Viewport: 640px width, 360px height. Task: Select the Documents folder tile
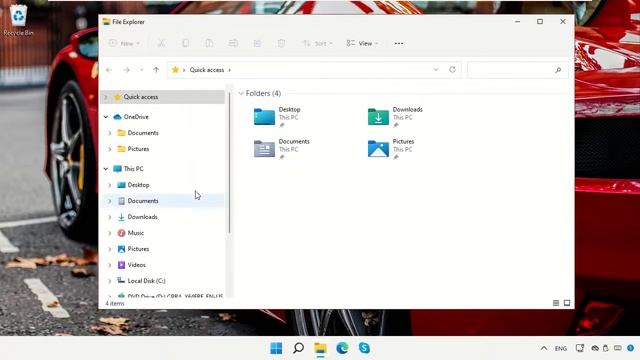tap(282, 149)
